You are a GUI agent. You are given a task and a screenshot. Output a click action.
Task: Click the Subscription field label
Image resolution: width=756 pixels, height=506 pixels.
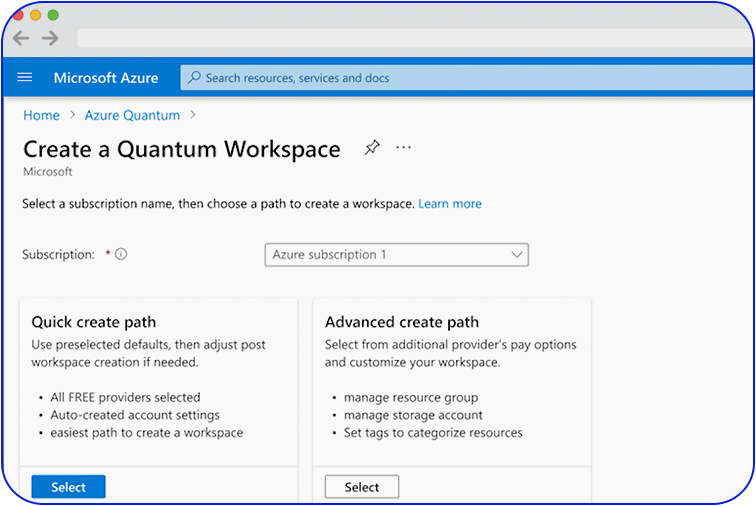tap(58, 255)
